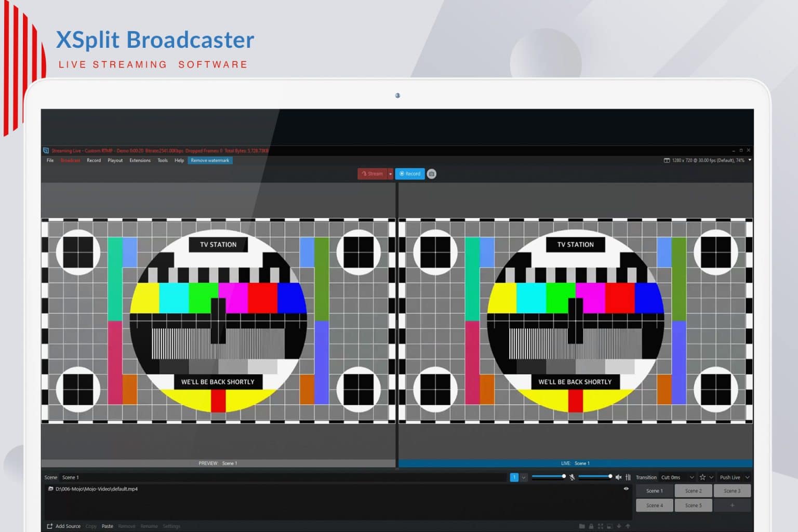The image size is (798, 532).
Task: Click the favorite transition star icon
Action: point(702,477)
